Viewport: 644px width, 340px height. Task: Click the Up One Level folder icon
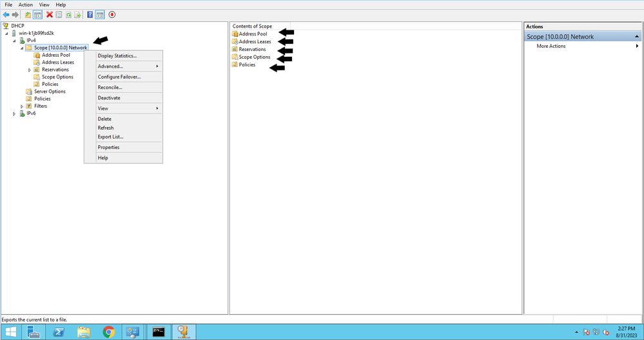[x=28, y=14]
